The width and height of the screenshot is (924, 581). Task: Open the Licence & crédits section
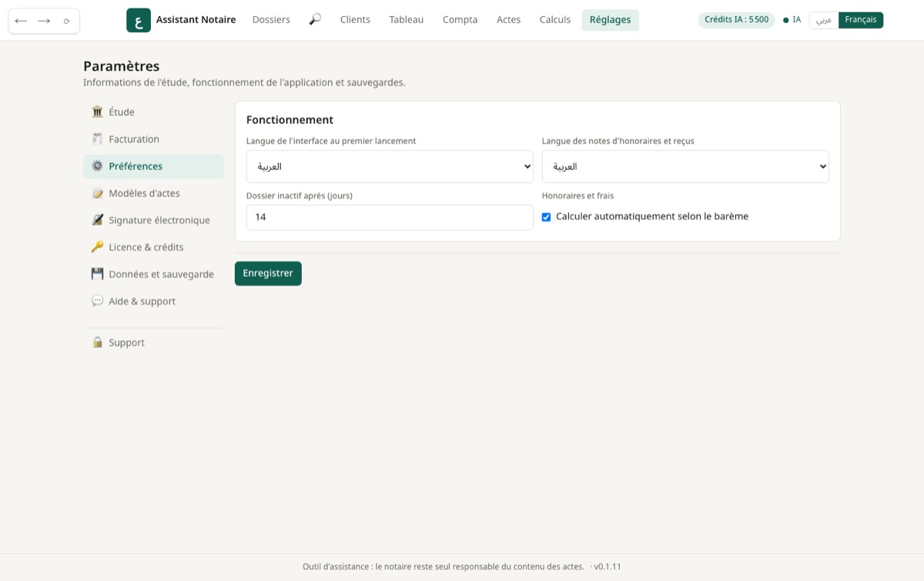[x=153, y=247]
